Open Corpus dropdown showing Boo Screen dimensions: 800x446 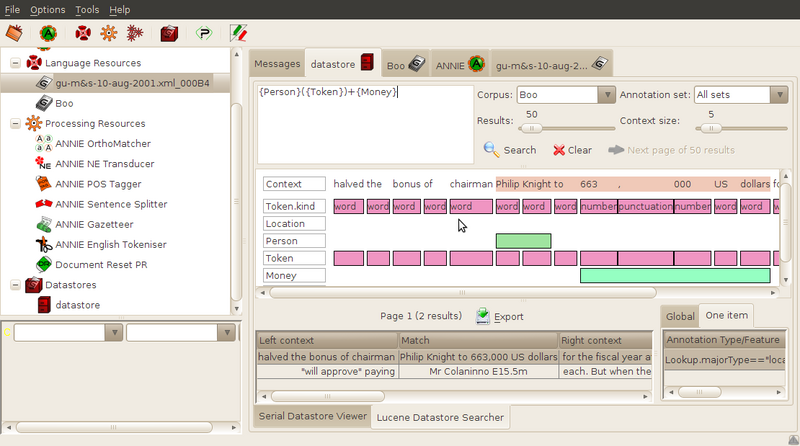click(x=566, y=95)
